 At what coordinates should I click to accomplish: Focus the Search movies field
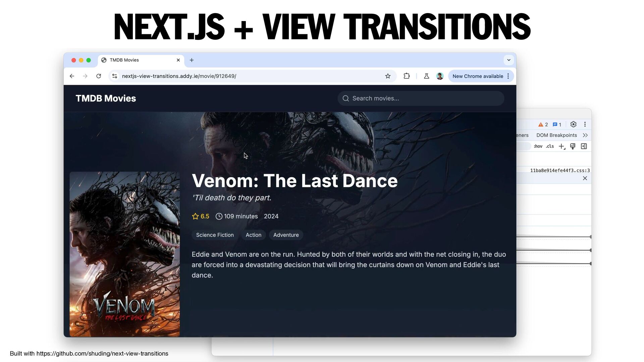coord(421,98)
